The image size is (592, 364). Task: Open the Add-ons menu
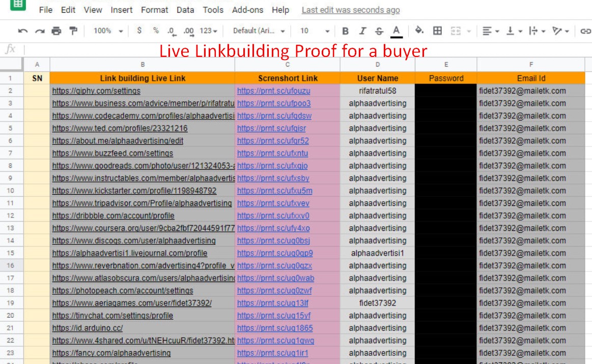point(247,10)
